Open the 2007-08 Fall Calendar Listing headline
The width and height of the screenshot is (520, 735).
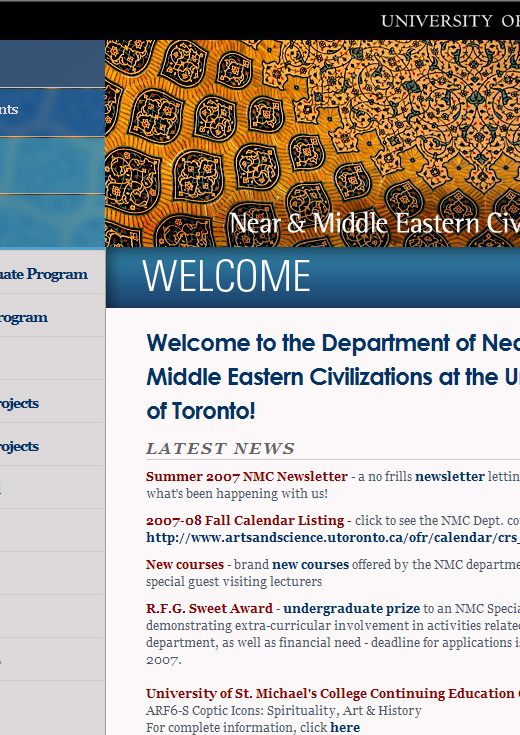point(245,520)
